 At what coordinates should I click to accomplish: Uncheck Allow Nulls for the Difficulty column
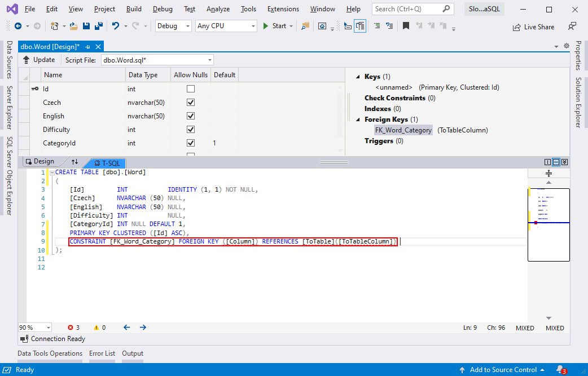click(191, 129)
